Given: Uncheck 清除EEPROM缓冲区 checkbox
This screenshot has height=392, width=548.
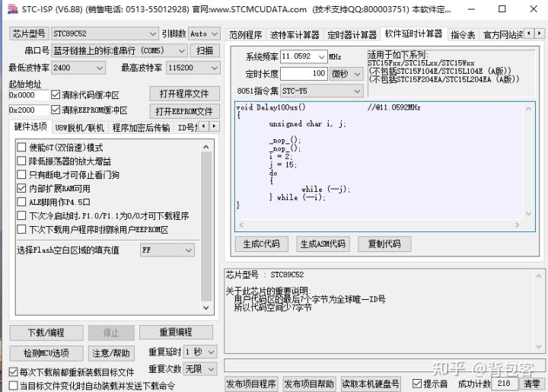Looking at the screenshot, I should coord(56,110).
